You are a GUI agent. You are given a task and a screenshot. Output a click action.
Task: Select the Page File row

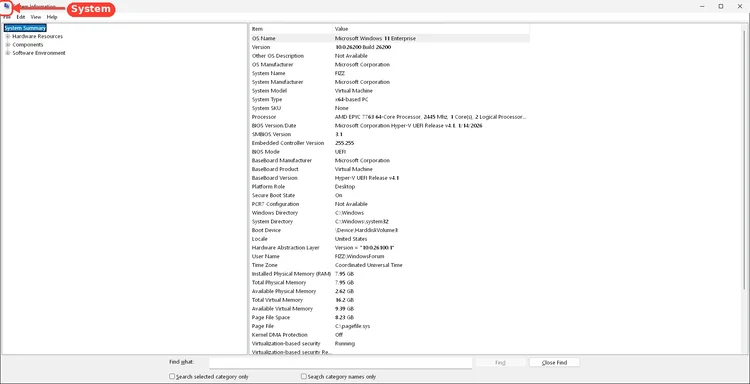(390, 326)
